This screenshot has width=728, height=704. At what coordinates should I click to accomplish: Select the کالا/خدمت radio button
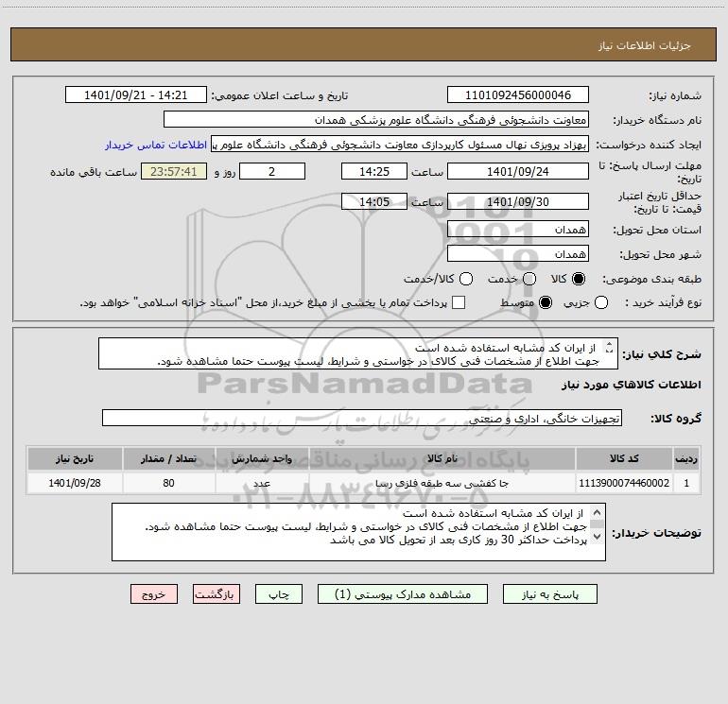tap(466, 279)
